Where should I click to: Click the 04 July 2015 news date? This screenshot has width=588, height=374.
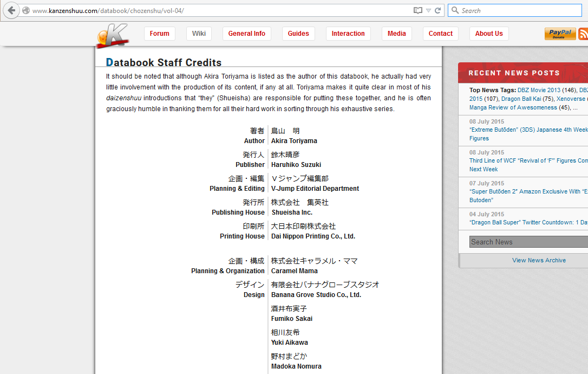click(487, 214)
